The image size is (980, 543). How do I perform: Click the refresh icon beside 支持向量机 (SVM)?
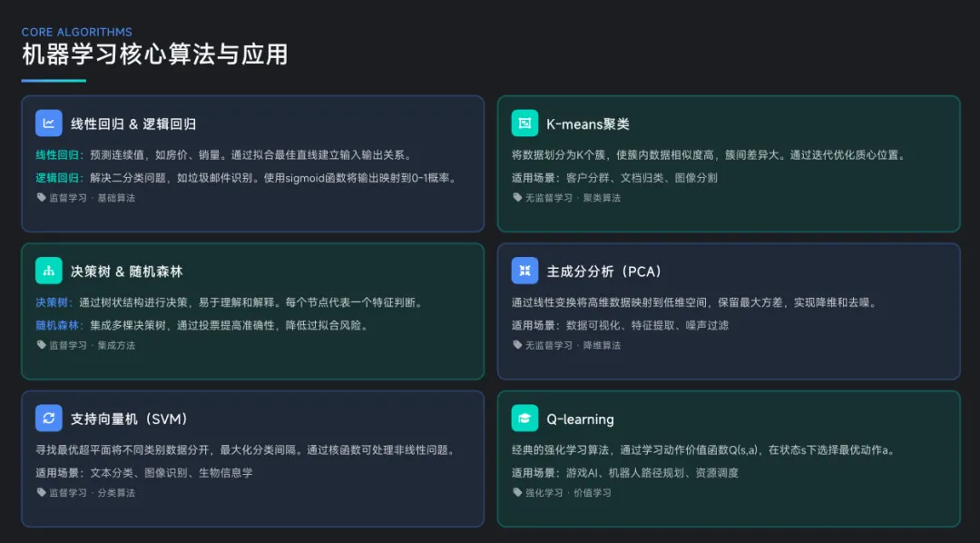(x=49, y=418)
